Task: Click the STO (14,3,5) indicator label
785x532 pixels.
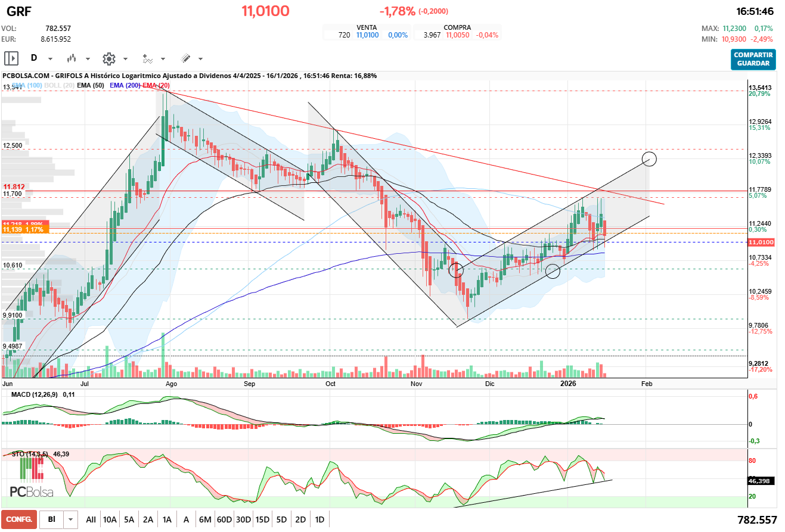Action: pyautogui.click(x=30, y=454)
